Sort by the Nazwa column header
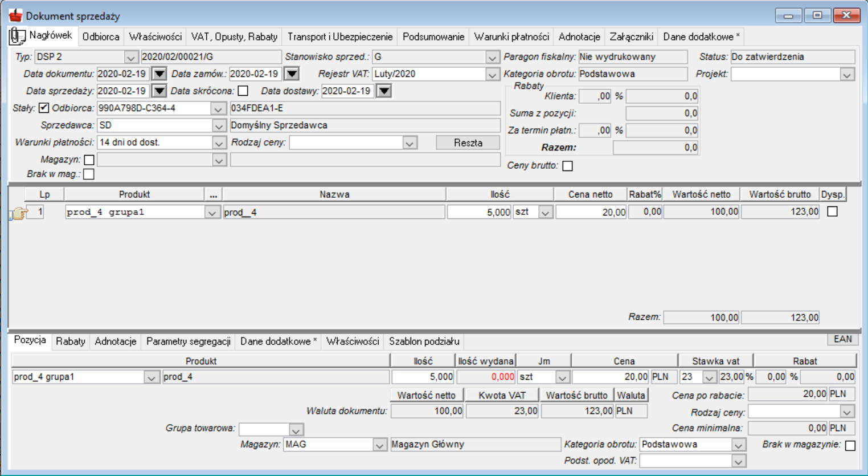The image size is (868, 476). [x=334, y=194]
